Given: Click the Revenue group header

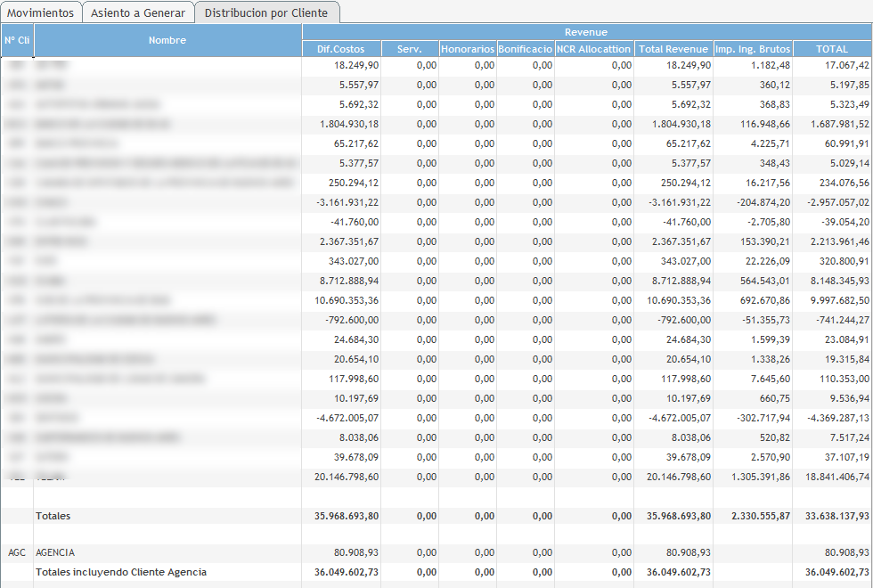Looking at the screenshot, I should point(586,32).
